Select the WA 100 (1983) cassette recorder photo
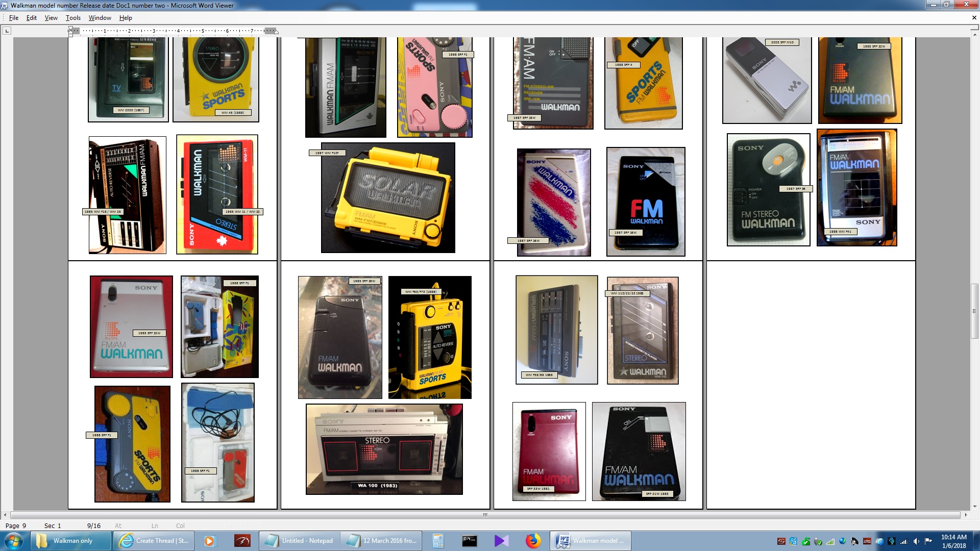Screen dimensions: 980x551 click(x=384, y=449)
